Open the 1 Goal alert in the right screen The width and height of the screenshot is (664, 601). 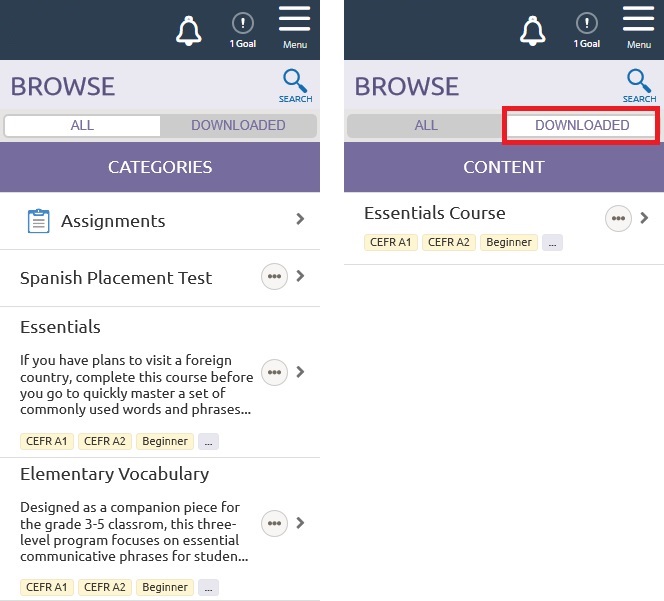pos(587,29)
